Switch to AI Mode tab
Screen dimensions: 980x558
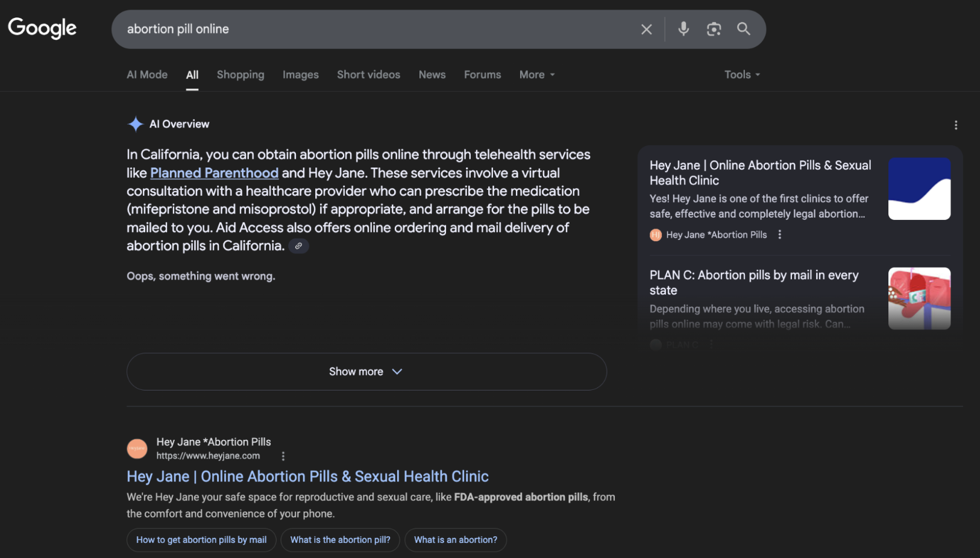coord(147,75)
